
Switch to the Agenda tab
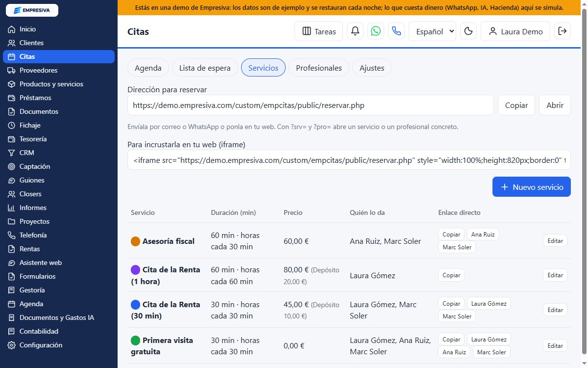(148, 68)
